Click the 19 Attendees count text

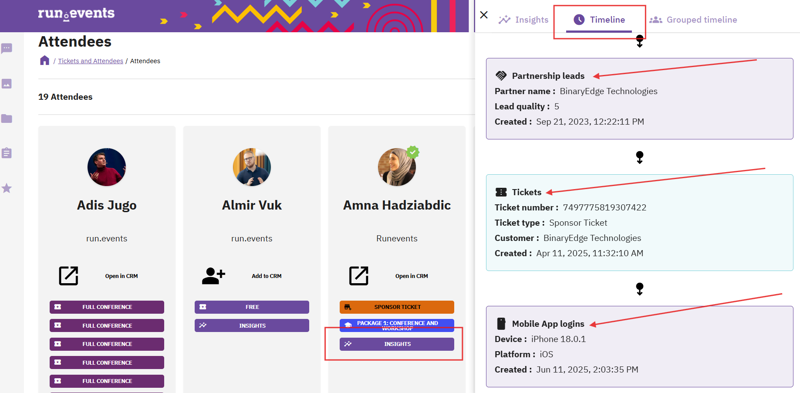point(65,97)
